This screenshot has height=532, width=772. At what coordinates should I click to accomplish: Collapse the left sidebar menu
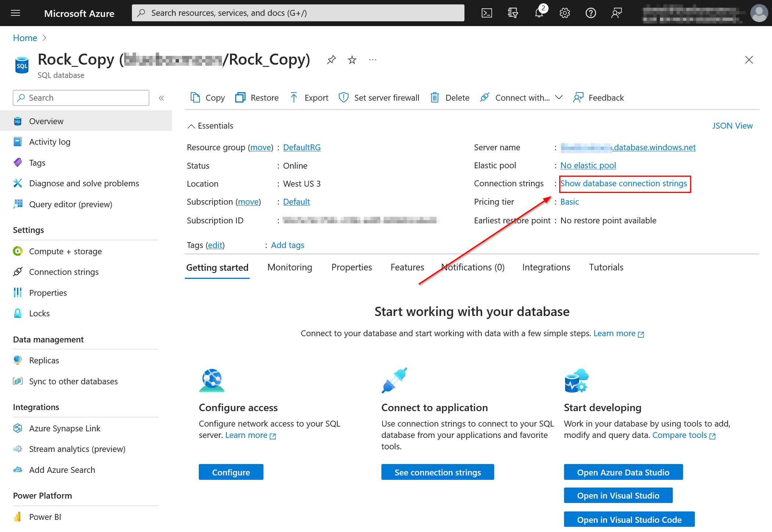click(161, 98)
